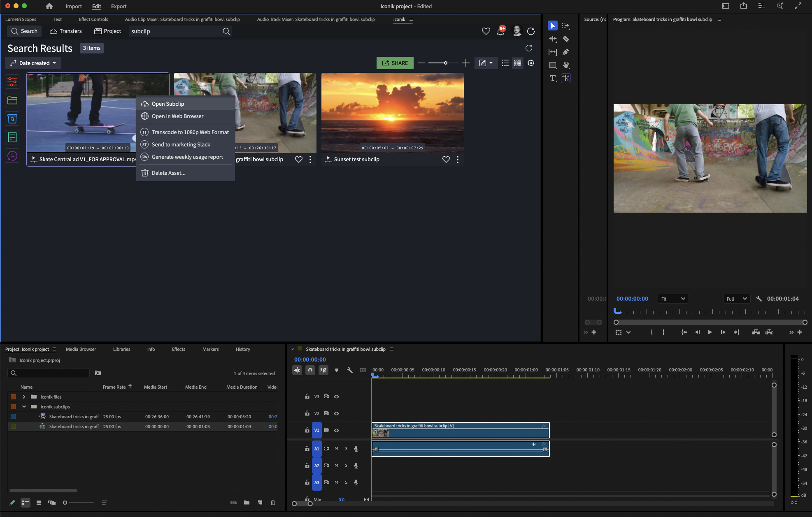Choose Send to marketing Slack
Image resolution: width=812 pixels, height=517 pixels.
(x=181, y=144)
